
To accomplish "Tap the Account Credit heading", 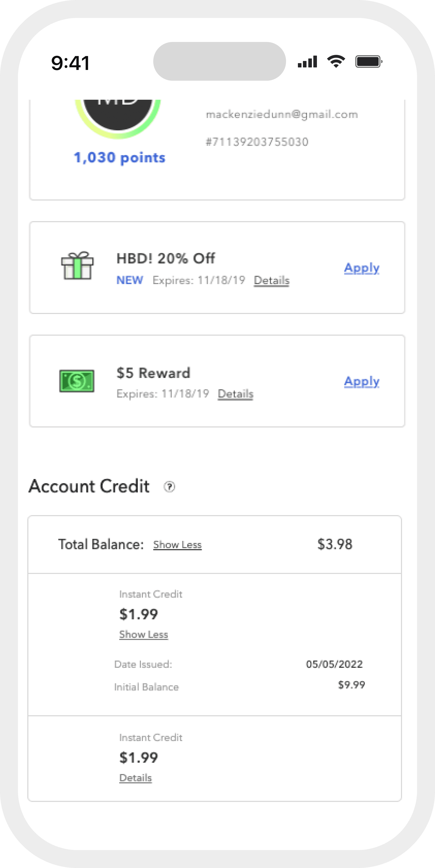I will [x=89, y=486].
